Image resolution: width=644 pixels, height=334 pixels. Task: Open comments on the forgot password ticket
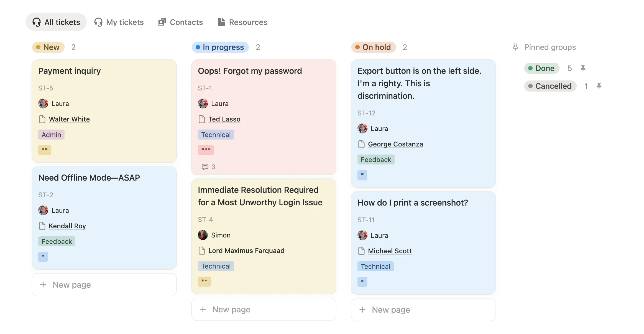coord(205,167)
